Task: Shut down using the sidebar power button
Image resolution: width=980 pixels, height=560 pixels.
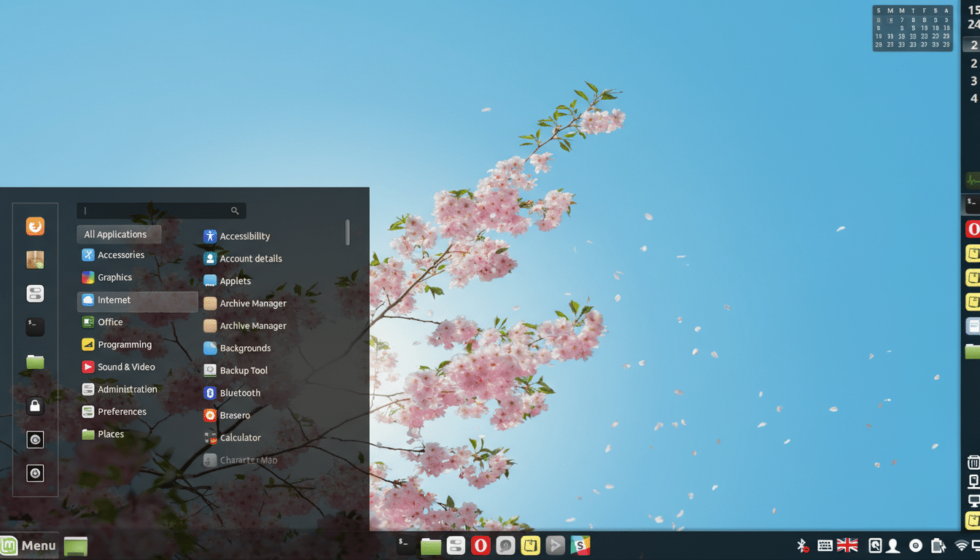Action: (x=35, y=472)
